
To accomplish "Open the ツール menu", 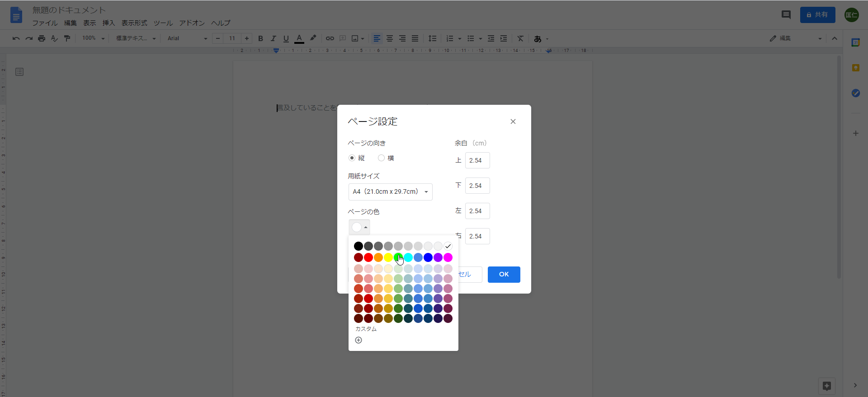I will 163,23.
